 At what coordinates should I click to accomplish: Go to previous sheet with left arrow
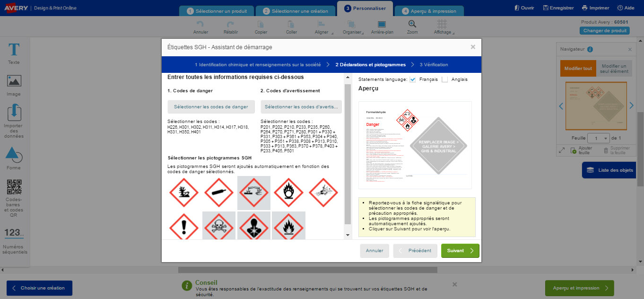tap(561, 106)
